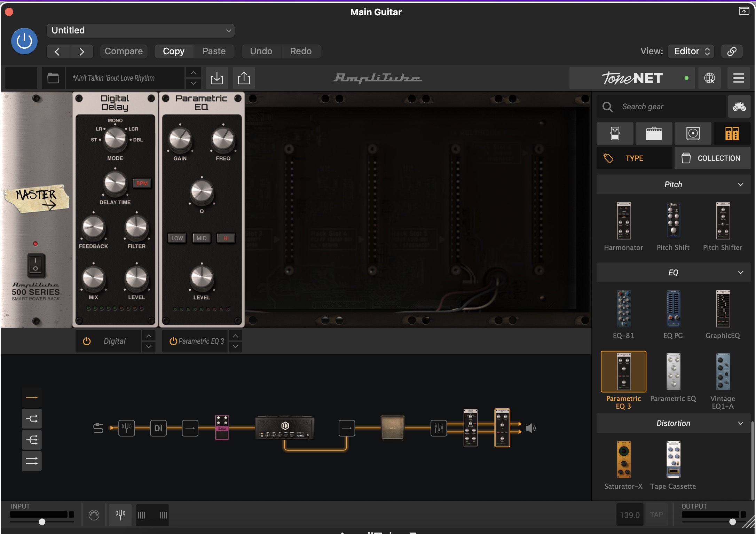Click the tuner block in signal chain
The image size is (756, 534).
click(127, 428)
